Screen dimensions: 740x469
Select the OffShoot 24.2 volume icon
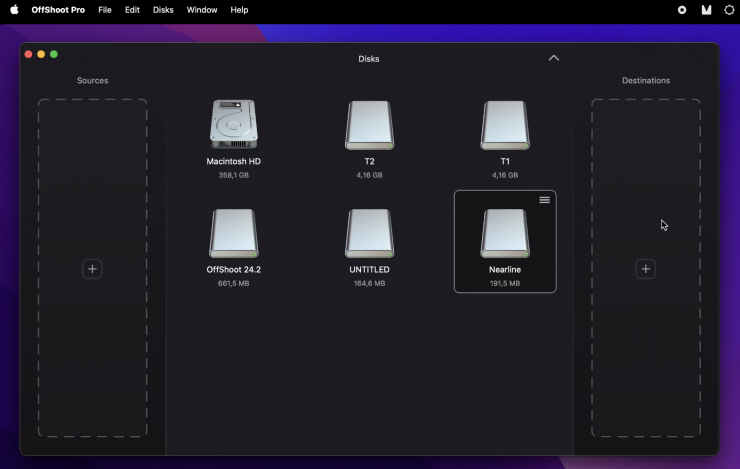[x=233, y=234]
